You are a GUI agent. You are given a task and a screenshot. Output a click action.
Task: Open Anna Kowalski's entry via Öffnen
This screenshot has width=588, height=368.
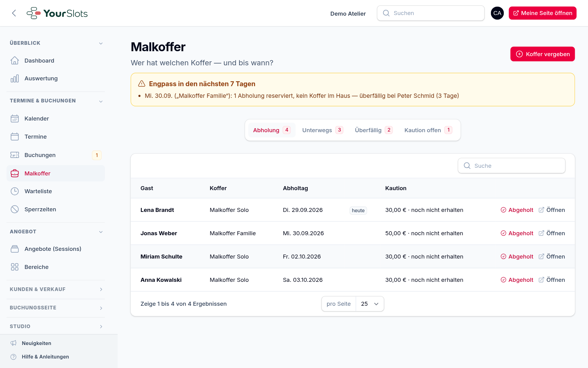pyautogui.click(x=552, y=280)
